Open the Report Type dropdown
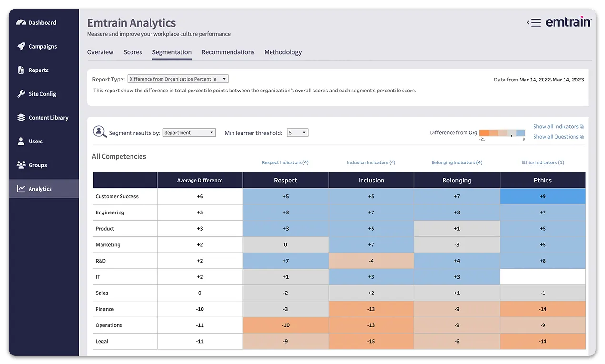605x364 pixels. [178, 79]
